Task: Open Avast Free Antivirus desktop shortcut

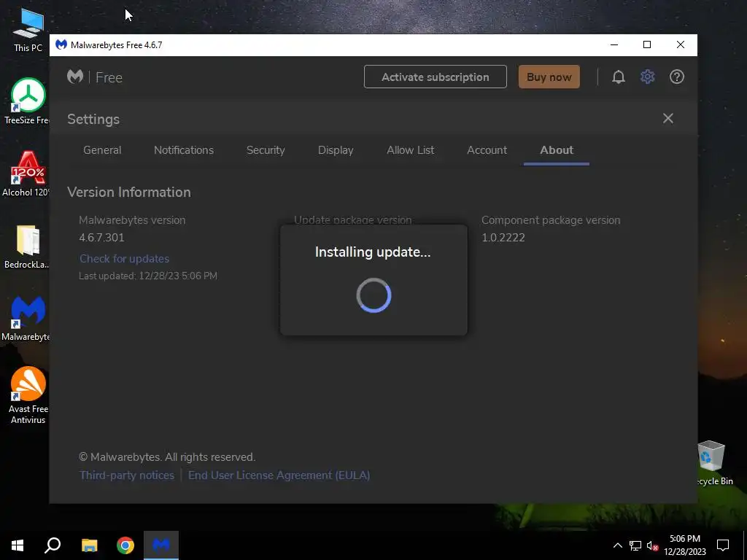Action: [28, 395]
